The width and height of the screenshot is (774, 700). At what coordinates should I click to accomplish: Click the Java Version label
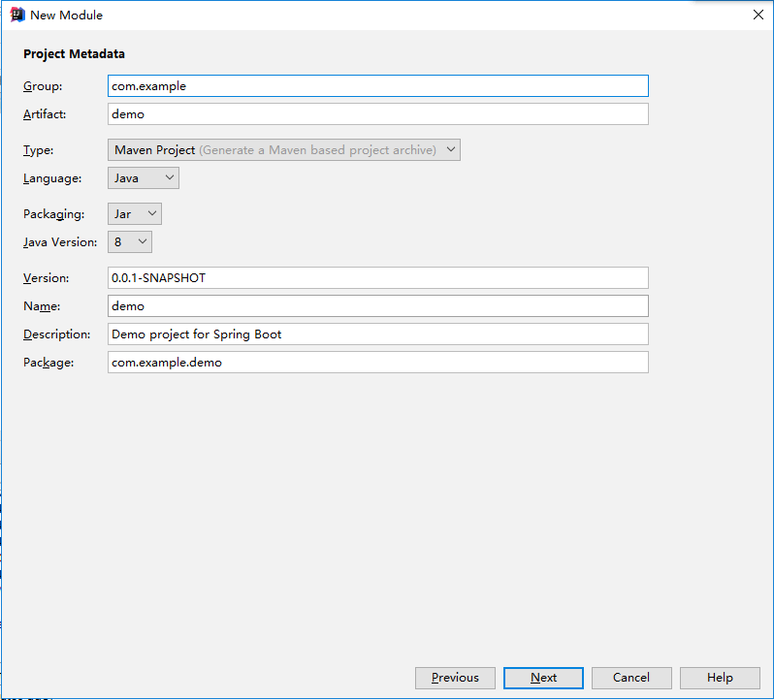coord(60,242)
